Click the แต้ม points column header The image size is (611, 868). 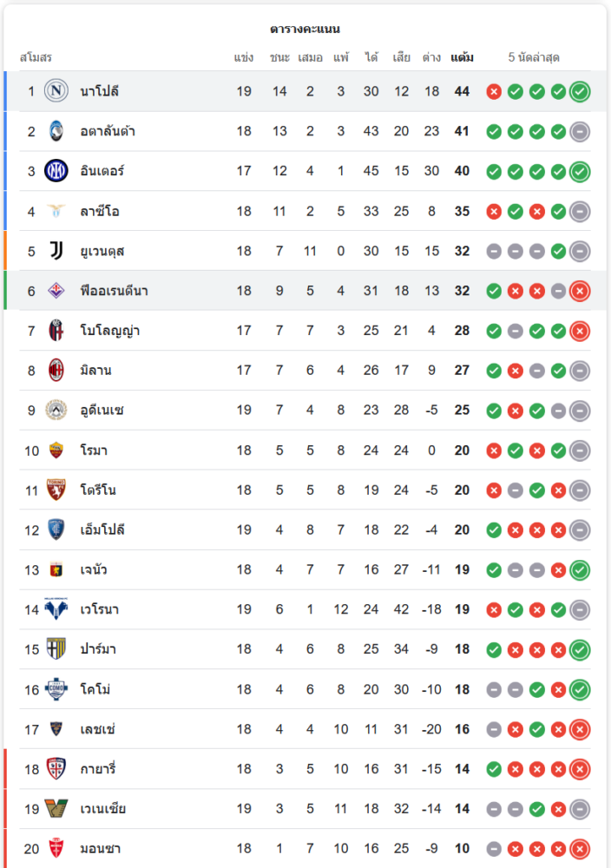[x=462, y=58]
